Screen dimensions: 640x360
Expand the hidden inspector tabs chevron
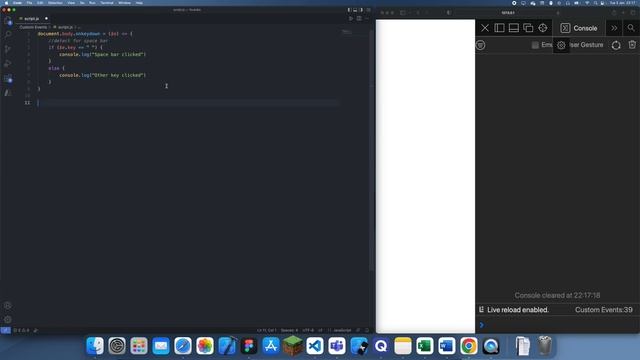pyautogui.click(x=614, y=28)
